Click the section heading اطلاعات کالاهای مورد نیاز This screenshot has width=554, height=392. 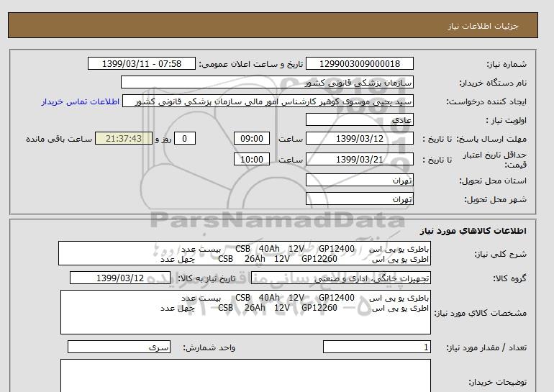[x=473, y=231]
